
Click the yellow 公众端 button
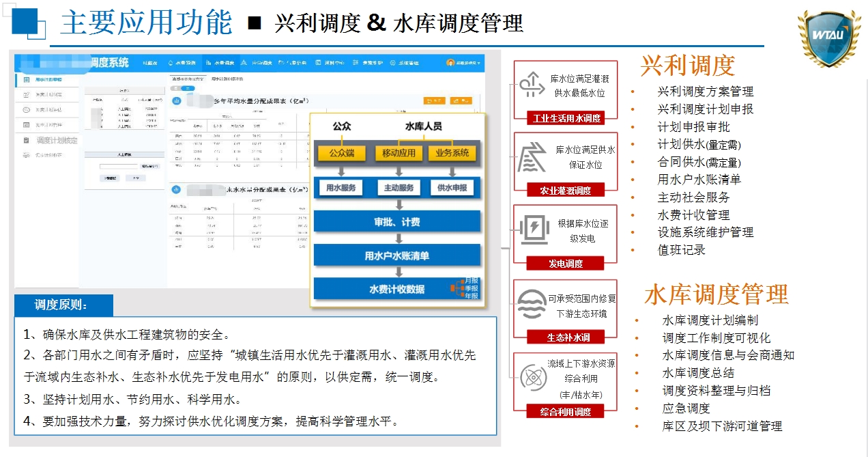pos(341,153)
